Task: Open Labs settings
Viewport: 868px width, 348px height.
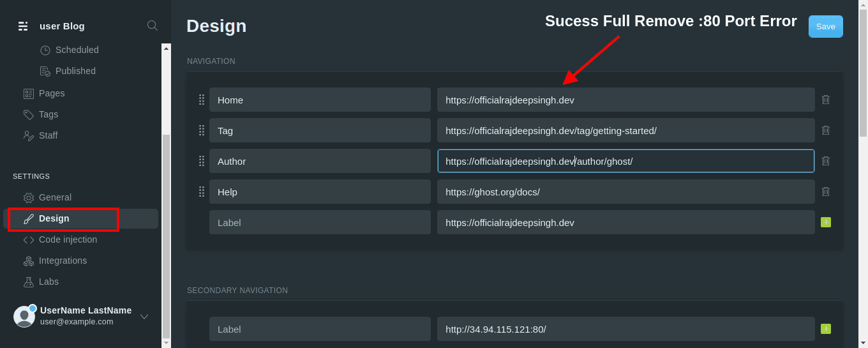Action: (x=49, y=282)
